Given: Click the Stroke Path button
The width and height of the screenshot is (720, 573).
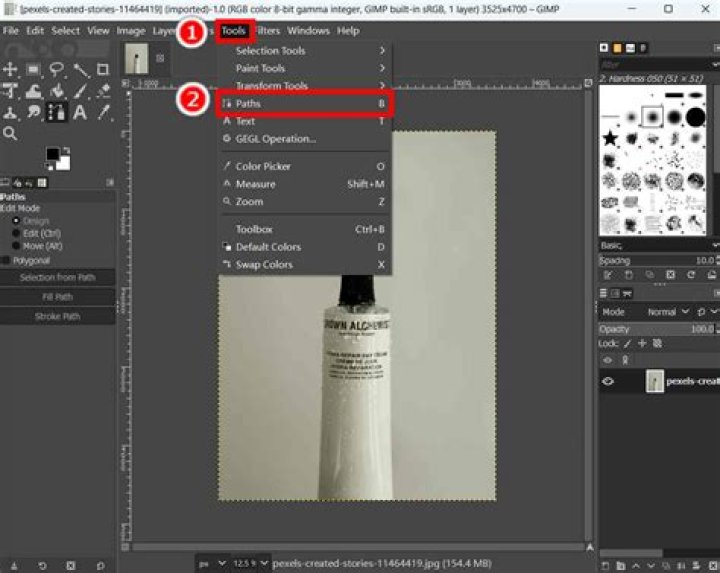Looking at the screenshot, I should [x=57, y=316].
